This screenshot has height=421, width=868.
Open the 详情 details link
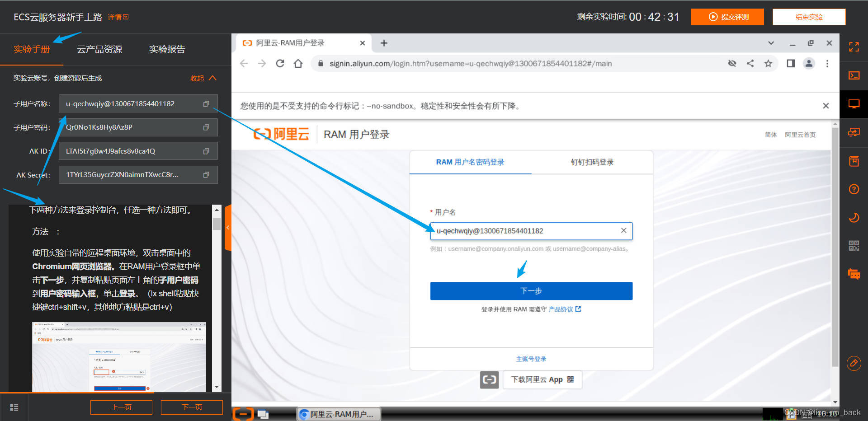pos(118,17)
